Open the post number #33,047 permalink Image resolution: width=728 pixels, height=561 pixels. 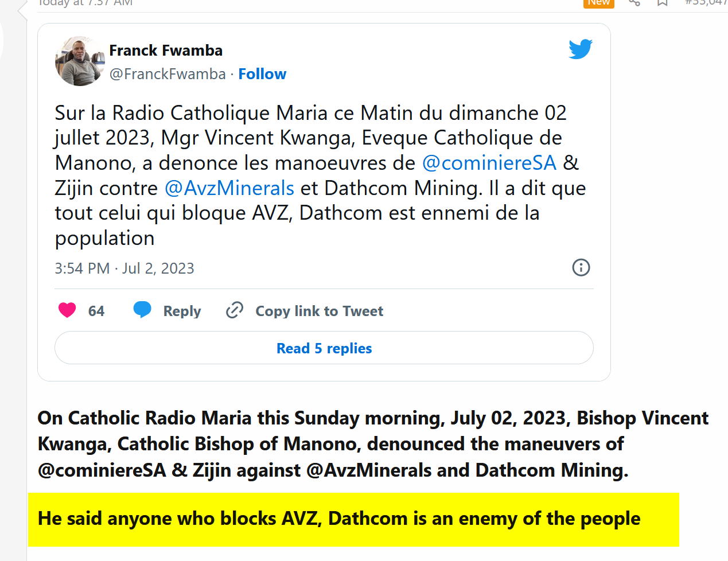[x=706, y=3]
